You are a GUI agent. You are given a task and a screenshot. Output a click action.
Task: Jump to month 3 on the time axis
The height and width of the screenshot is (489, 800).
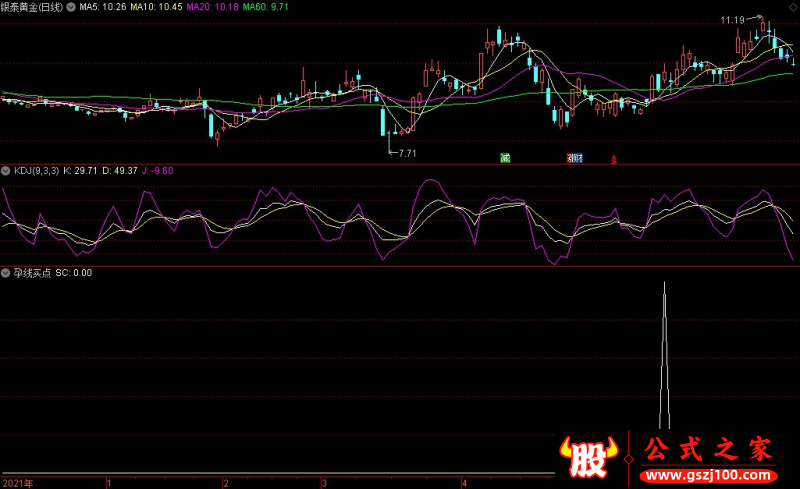click(x=323, y=483)
